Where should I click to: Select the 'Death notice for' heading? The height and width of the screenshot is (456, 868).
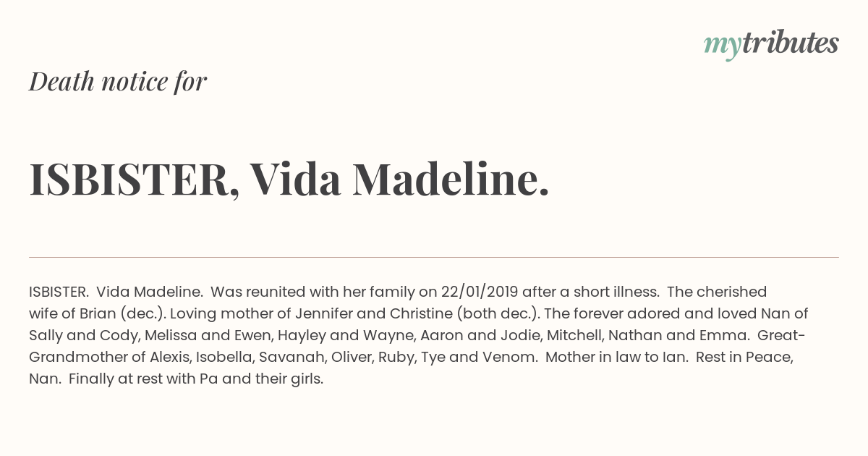coord(118,82)
